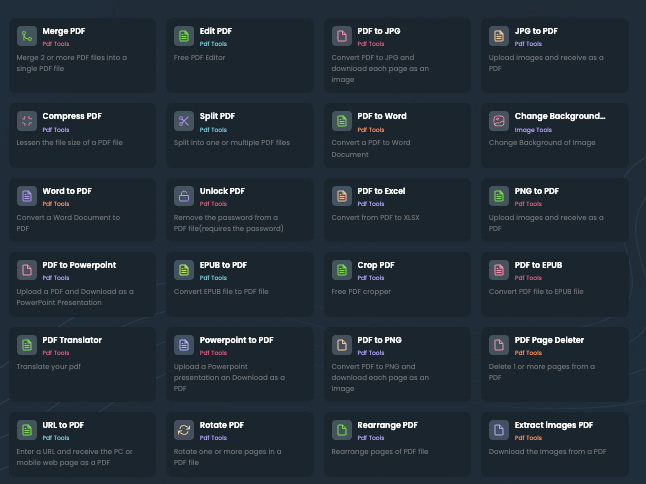Click the Change Background image icon
This screenshot has width=646, height=484.
(x=499, y=121)
